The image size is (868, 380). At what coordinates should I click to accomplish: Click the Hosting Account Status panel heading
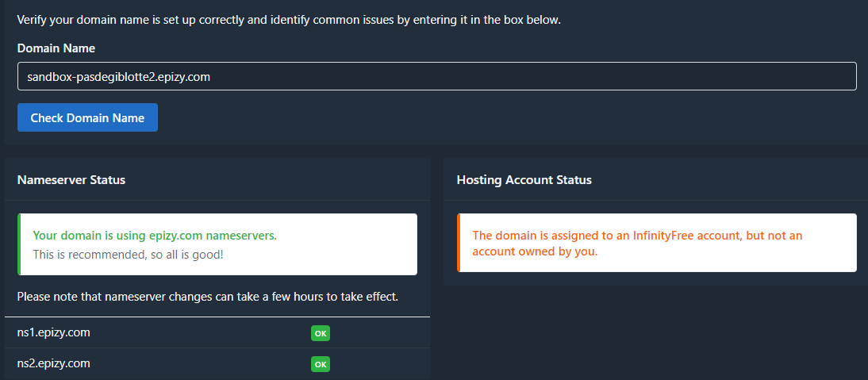tap(524, 180)
